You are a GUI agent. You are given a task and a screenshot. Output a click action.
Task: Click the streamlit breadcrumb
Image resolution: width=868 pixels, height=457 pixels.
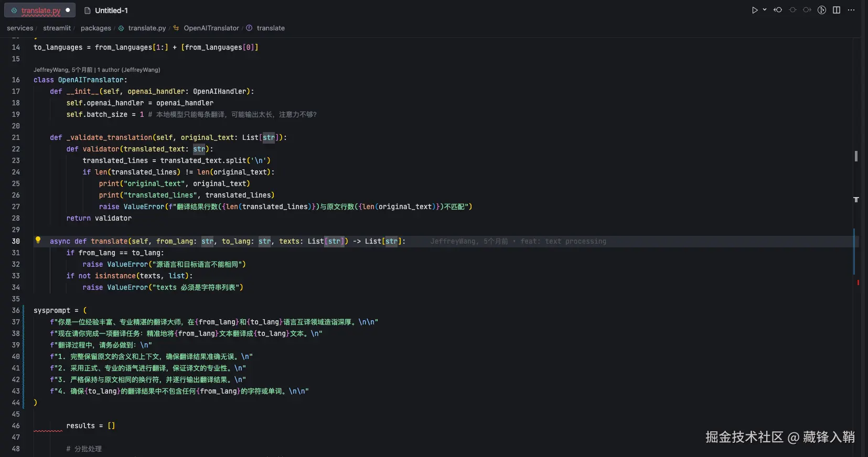pos(57,28)
